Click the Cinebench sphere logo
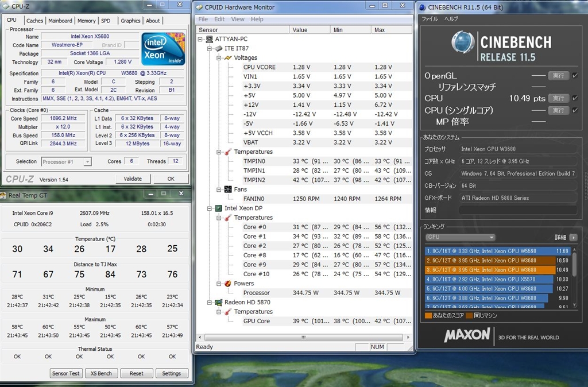This screenshot has height=387, width=588. tap(463, 42)
